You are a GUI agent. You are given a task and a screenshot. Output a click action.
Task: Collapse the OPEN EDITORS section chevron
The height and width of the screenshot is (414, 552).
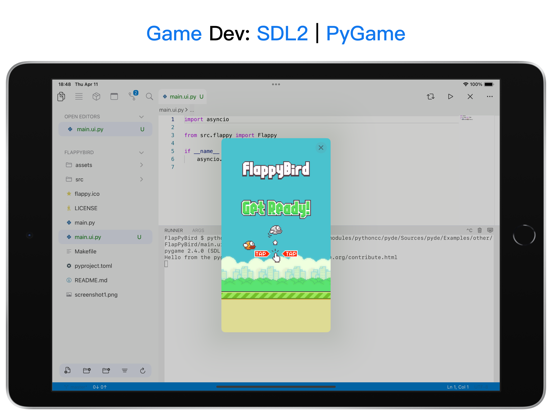(x=141, y=117)
